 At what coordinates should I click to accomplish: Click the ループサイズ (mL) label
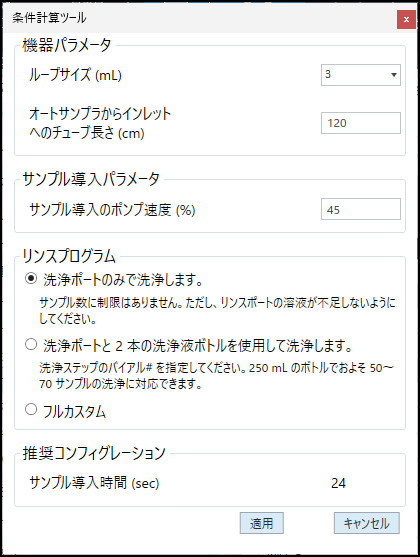tap(75, 75)
